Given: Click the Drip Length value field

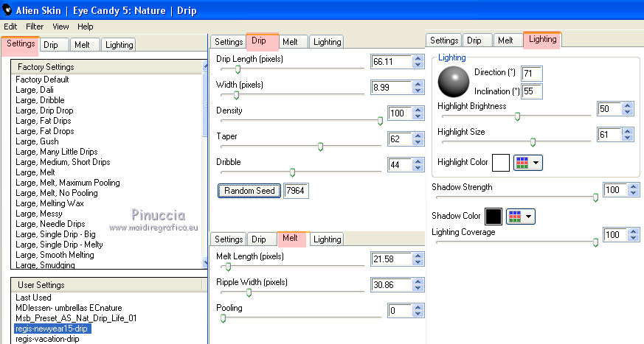Looking at the screenshot, I should pos(390,61).
